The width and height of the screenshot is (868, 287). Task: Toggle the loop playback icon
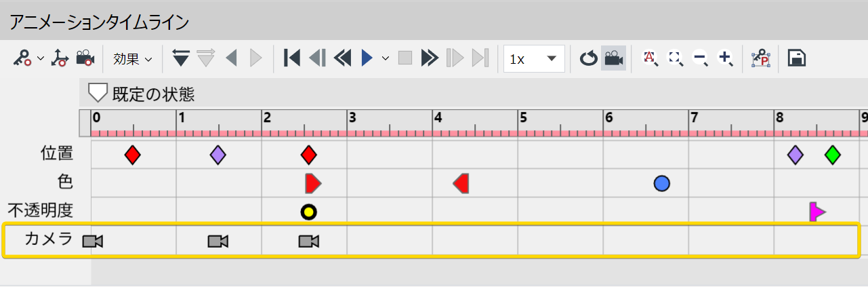pos(587,59)
